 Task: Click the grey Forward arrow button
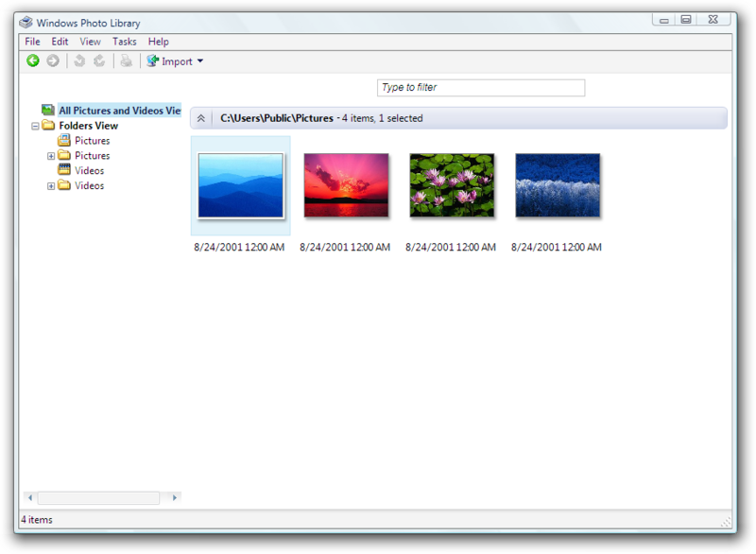tap(53, 61)
